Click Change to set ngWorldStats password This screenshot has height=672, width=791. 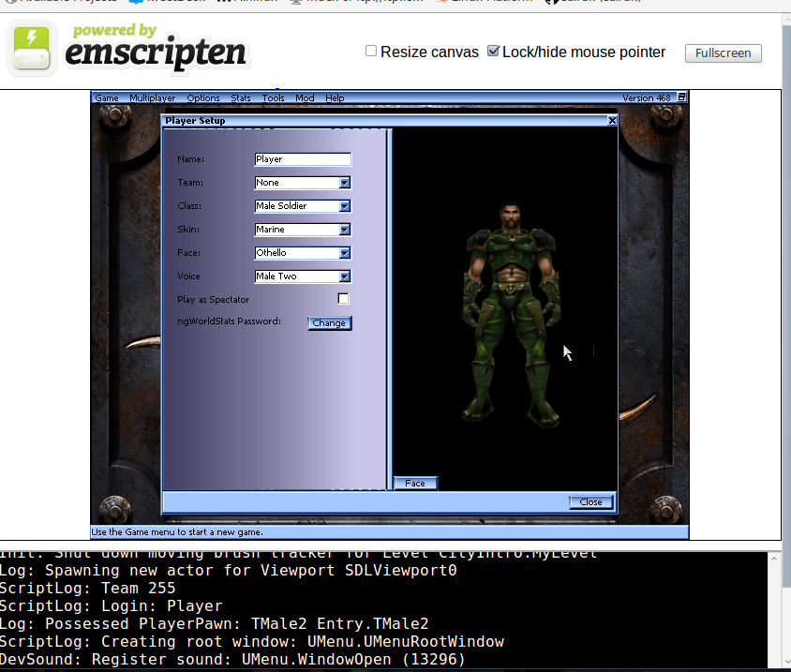click(329, 322)
